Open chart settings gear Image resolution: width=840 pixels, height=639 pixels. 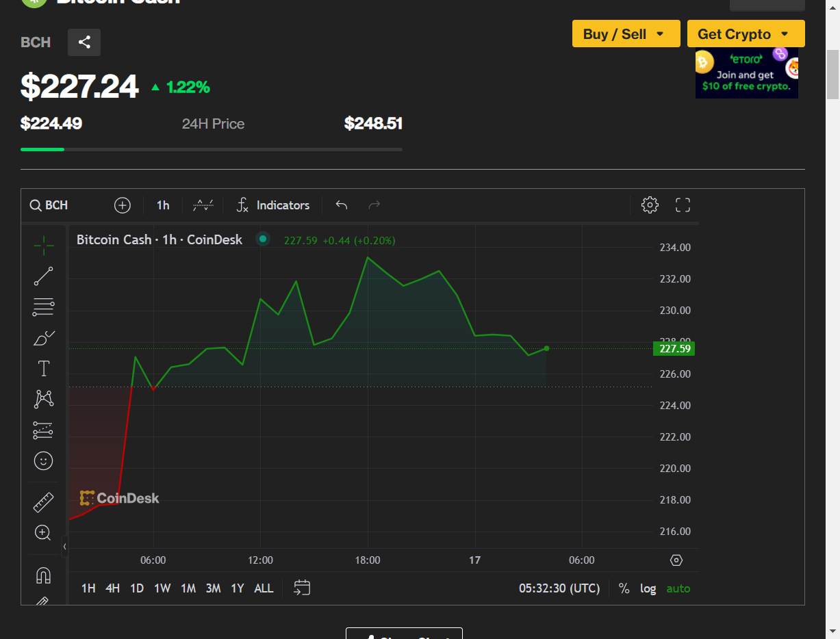click(x=650, y=205)
